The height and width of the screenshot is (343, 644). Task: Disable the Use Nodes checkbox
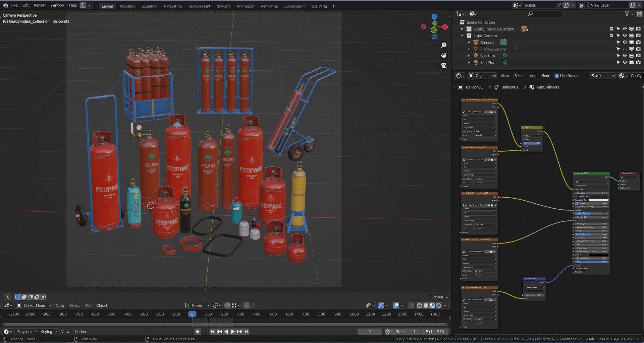[557, 76]
